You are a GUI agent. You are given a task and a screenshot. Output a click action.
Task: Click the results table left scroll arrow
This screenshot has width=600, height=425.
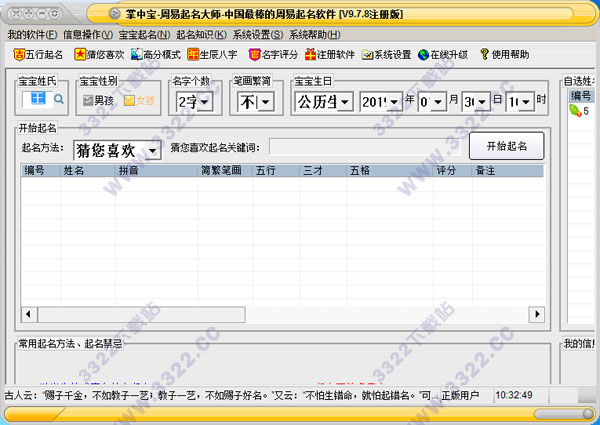pyautogui.click(x=29, y=314)
